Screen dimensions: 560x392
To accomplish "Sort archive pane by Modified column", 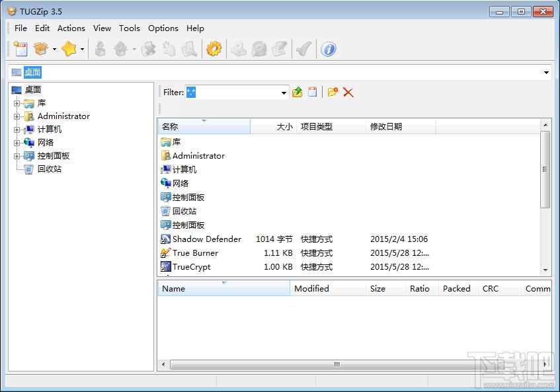I will 328,288.
